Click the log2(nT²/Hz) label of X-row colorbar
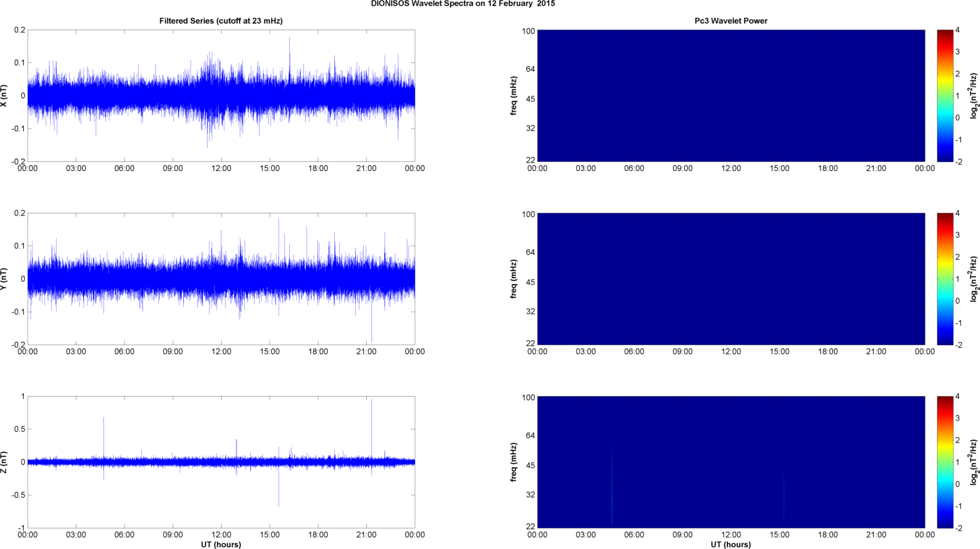The width and height of the screenshot is (980, 549). pos(974,96)
